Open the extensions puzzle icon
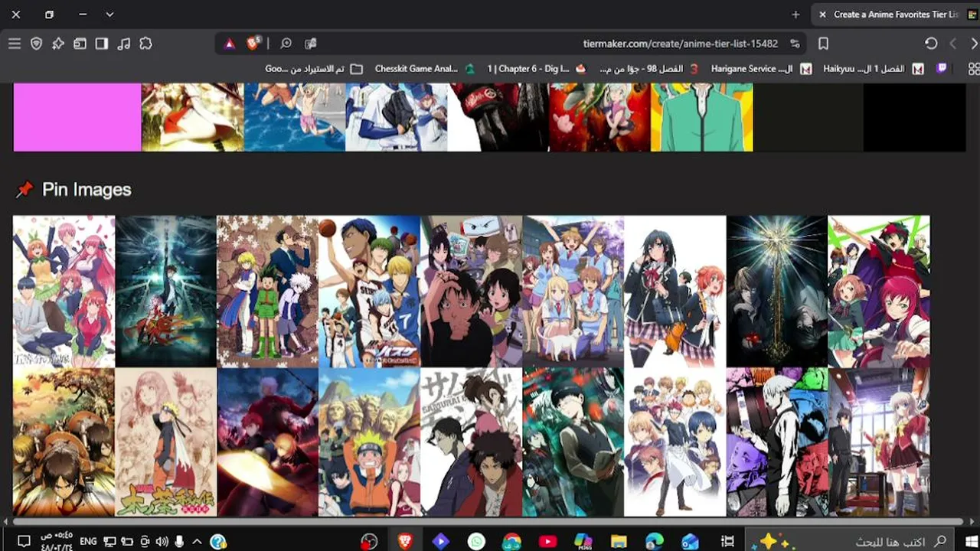Screen dimensions: 980x551 pyautogui.click(x=146, y=44)
